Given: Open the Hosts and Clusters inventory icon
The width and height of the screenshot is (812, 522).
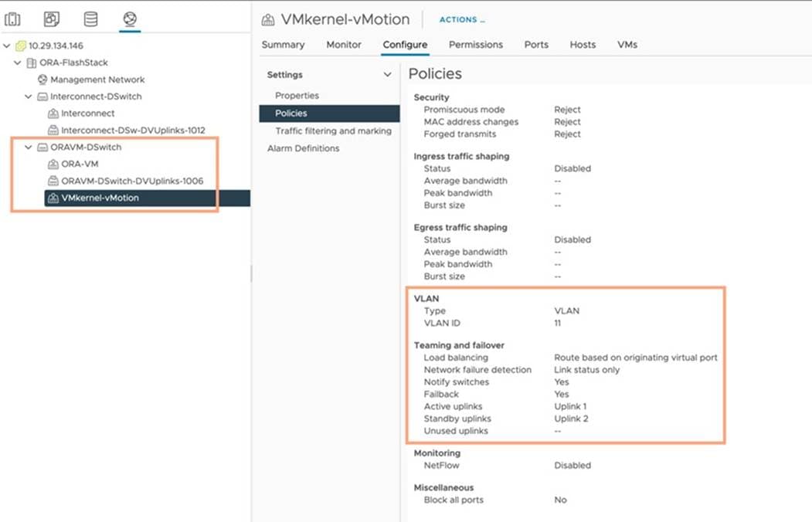Looking at the screenshot, I should [x=12, y=19].
